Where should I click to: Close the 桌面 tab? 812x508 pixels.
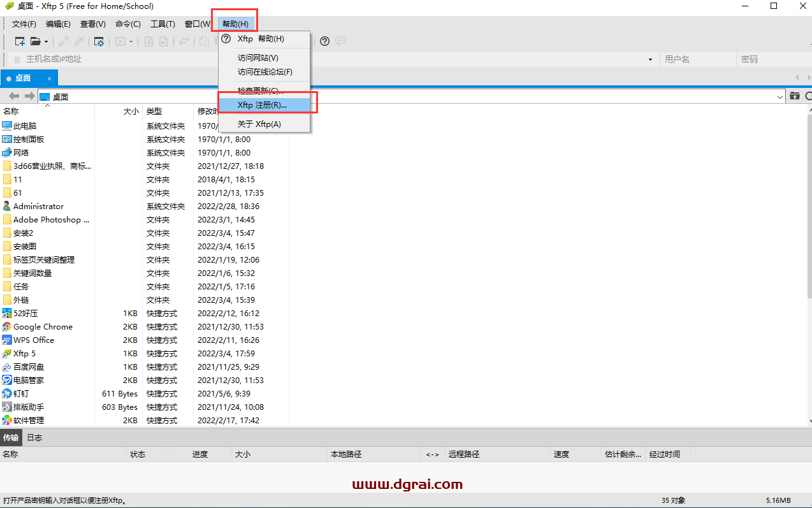[50, 78]
